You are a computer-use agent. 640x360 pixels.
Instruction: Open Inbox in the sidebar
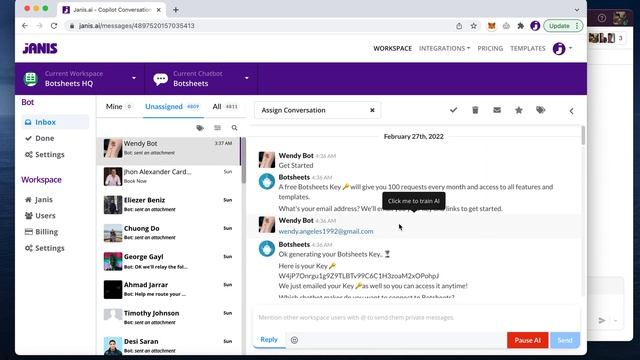click(55, 122)
